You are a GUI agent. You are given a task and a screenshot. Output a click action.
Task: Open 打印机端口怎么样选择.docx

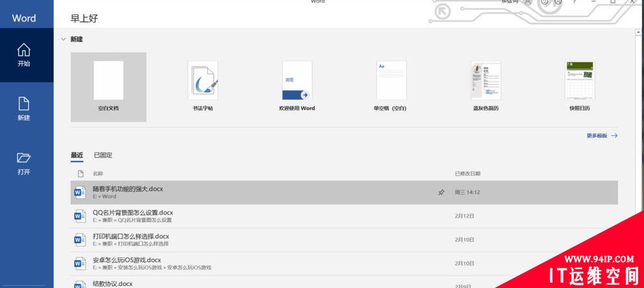click(344, 240)
